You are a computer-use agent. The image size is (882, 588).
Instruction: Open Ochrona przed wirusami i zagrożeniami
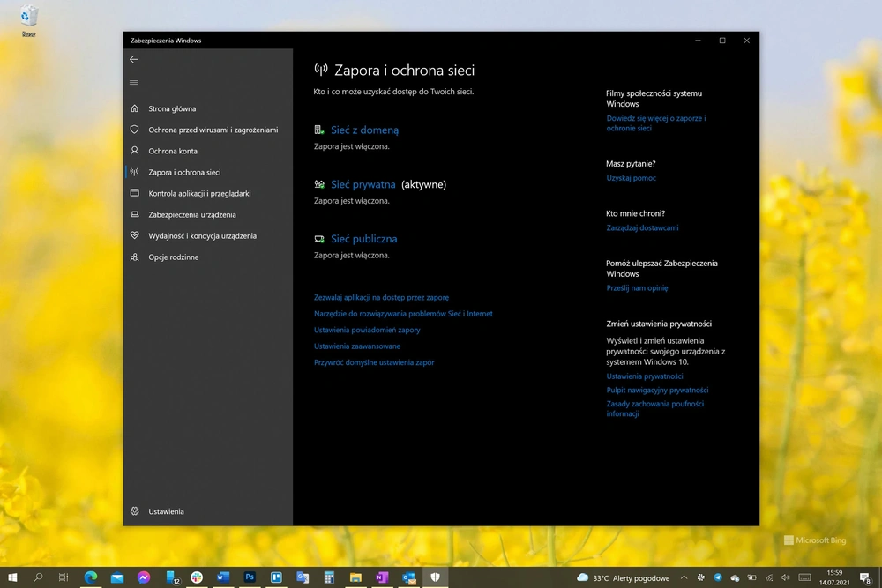(x=213, y=130)
